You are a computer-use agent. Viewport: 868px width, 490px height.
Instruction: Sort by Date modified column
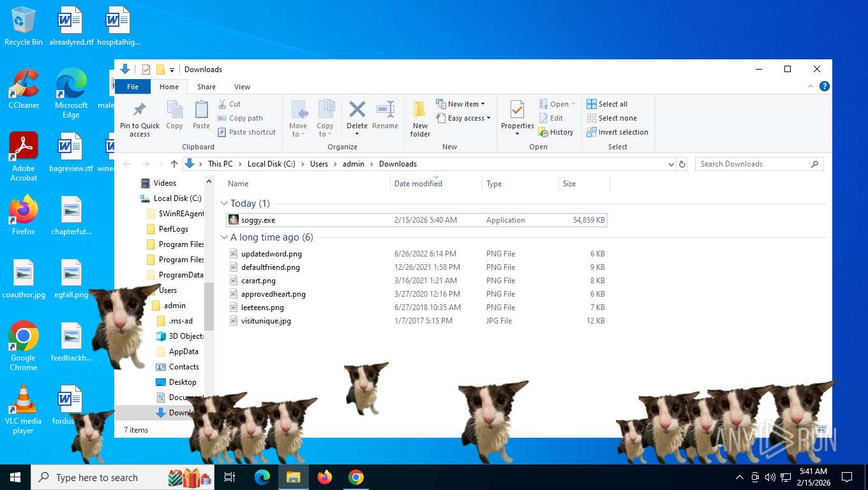click(436, 184)
